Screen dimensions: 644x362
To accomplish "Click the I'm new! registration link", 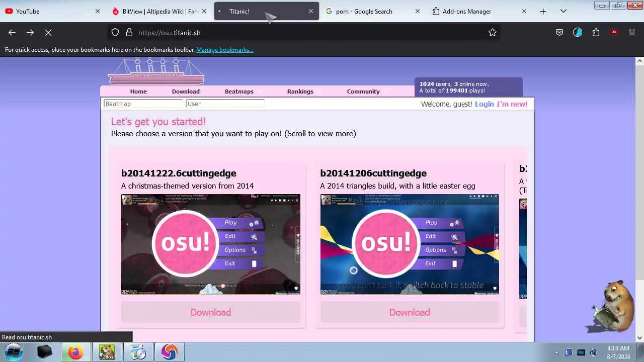I will [x=512, y=104].
